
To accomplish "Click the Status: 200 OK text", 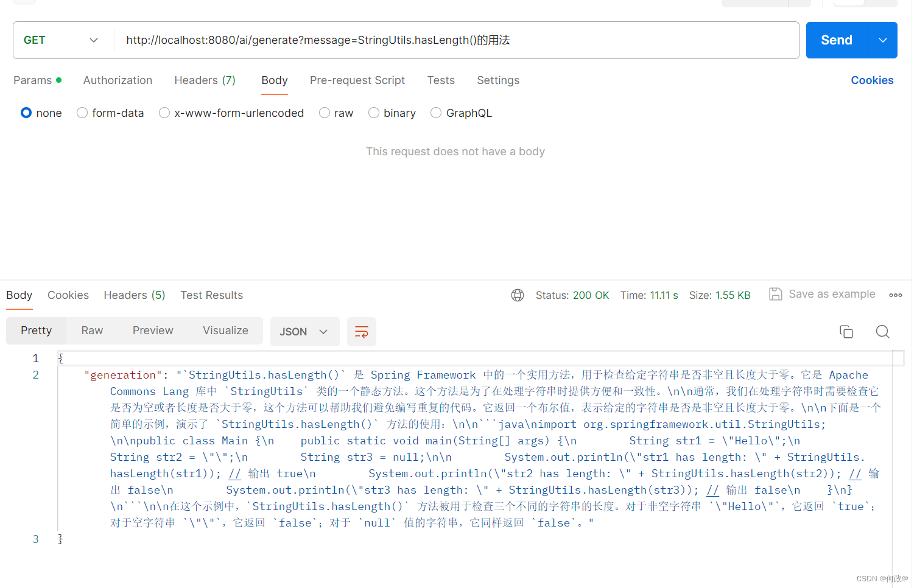I will tap(572, 295).
